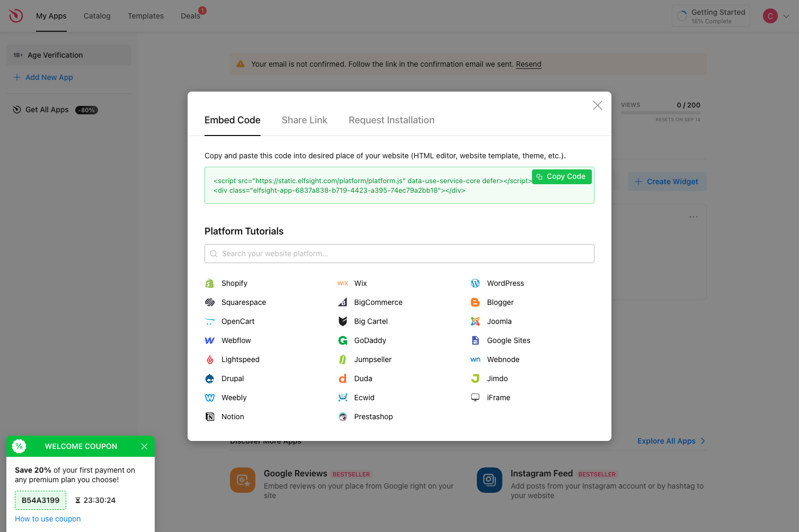
Task: Open the Templates menu
Action: (x=146, y=16)
